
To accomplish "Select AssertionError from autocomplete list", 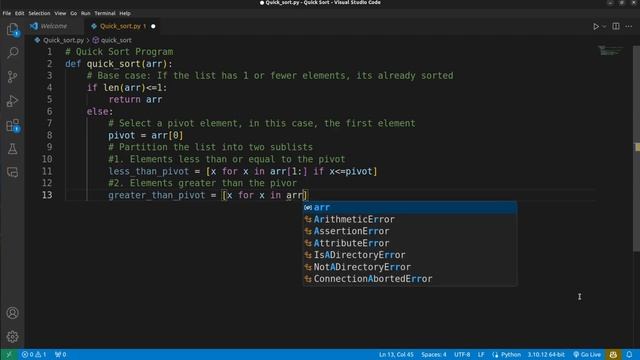I will [410, 231].
